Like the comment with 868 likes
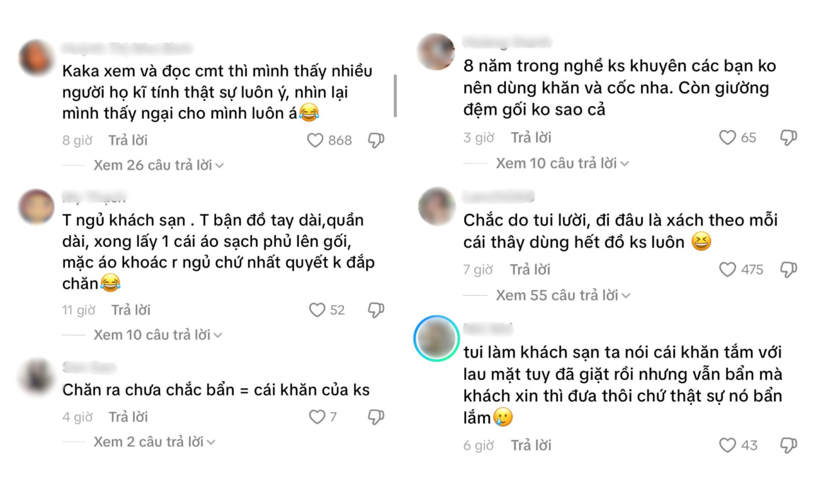The height and width of the screenshot is (504, 823). (x=314, y=139)
